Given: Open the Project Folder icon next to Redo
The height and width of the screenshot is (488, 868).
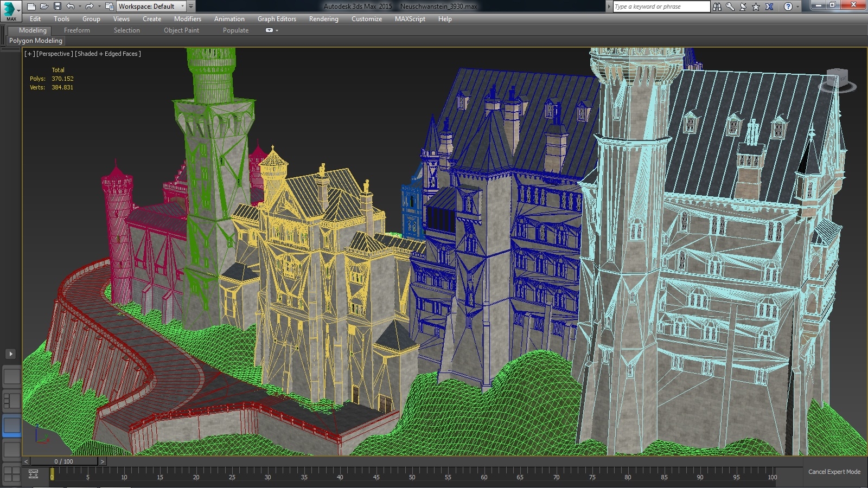Looking at the screenshot, I should click(x=109, y=6).
